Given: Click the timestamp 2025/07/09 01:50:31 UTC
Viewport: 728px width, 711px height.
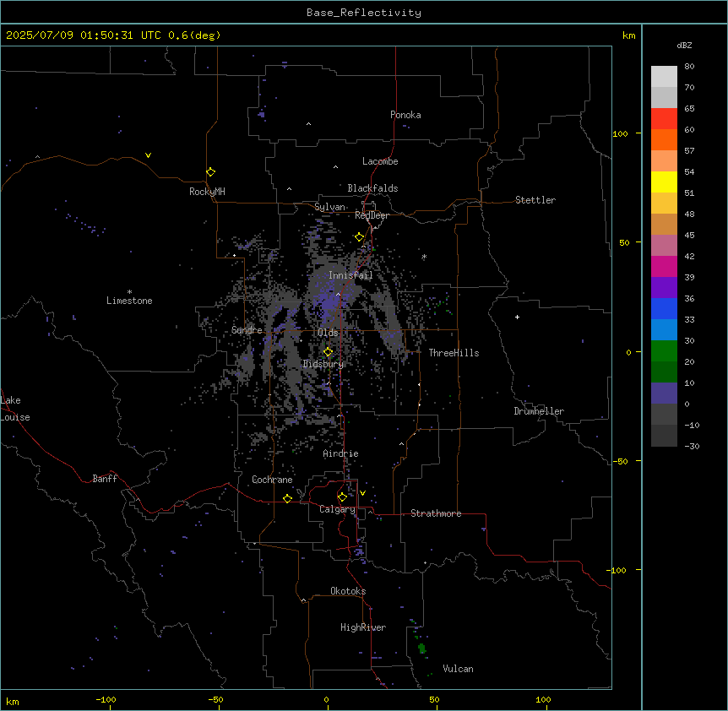Looking at the screenshot, I should pos(83,35).
